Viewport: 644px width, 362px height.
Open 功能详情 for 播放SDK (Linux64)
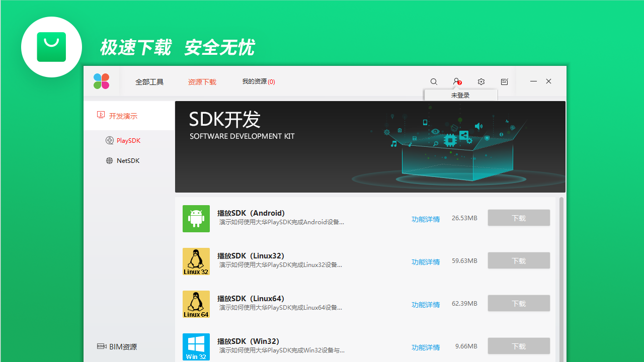coord(425,304)
